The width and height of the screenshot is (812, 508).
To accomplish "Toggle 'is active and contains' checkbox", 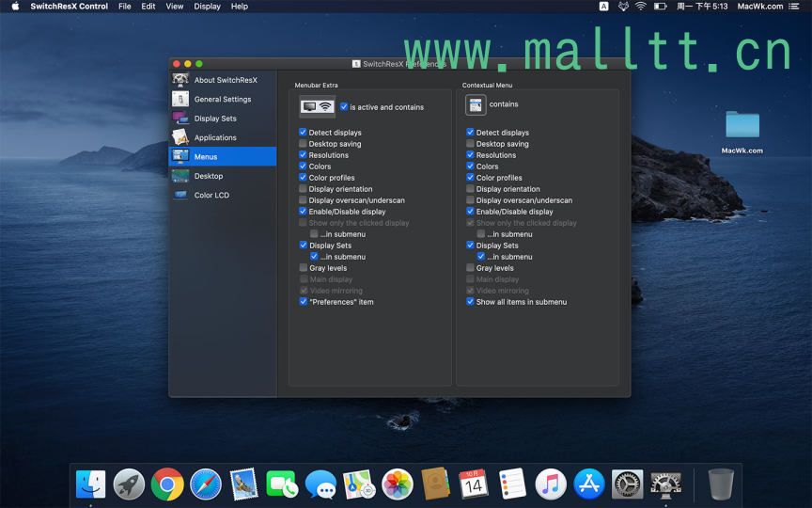I will tap(344, 107).
